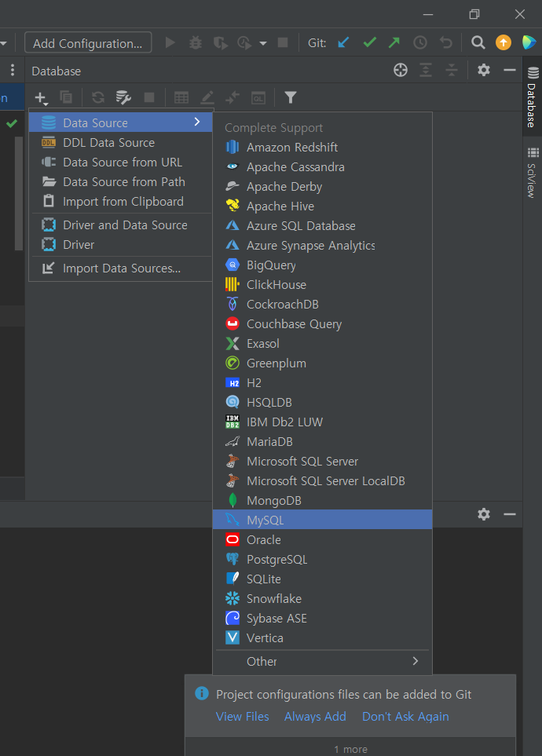
Task: Click the Collapse All icon in Database panel
Action: click(451, 70)
